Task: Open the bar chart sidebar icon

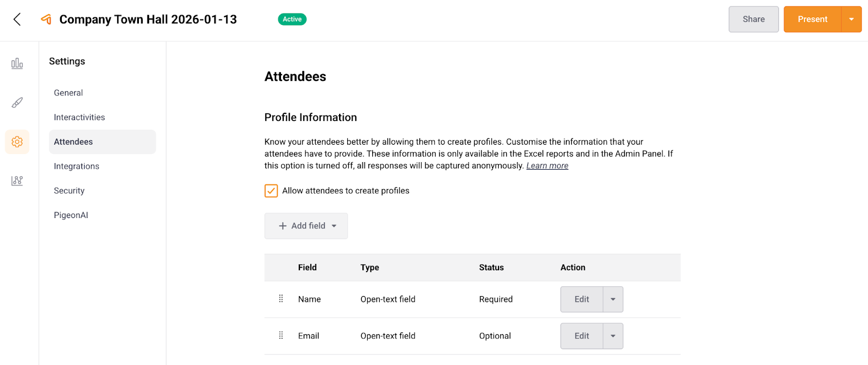Action: click(17, 63)
